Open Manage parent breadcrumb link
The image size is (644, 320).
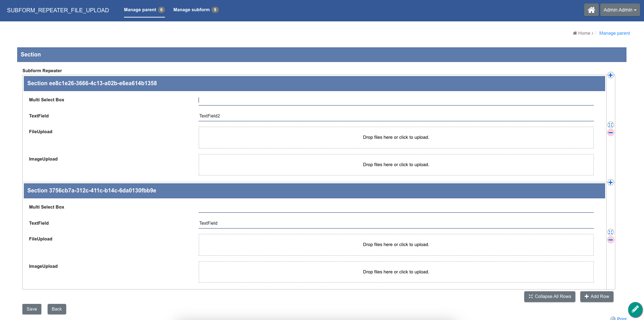pyautogui.click(x=615, y=33)
